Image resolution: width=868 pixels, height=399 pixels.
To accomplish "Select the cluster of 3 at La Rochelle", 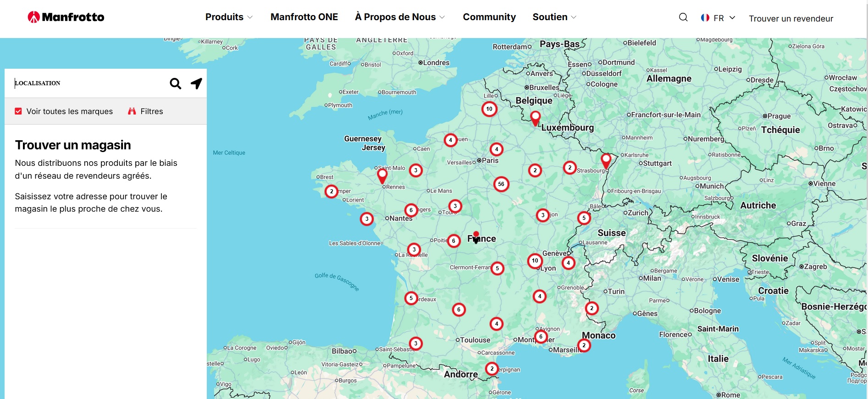I will click(414, 250).
